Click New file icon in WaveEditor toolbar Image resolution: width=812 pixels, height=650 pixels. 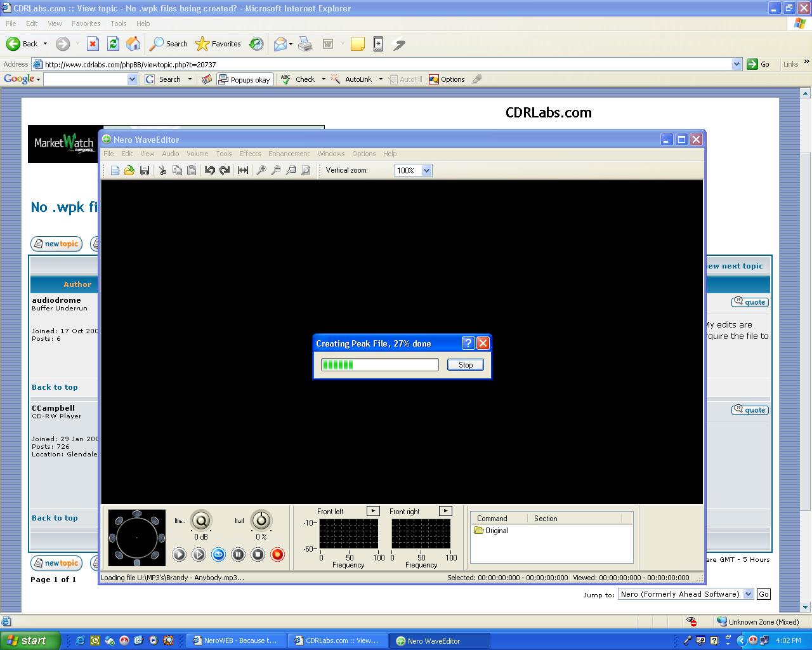(x=115, y=170)
